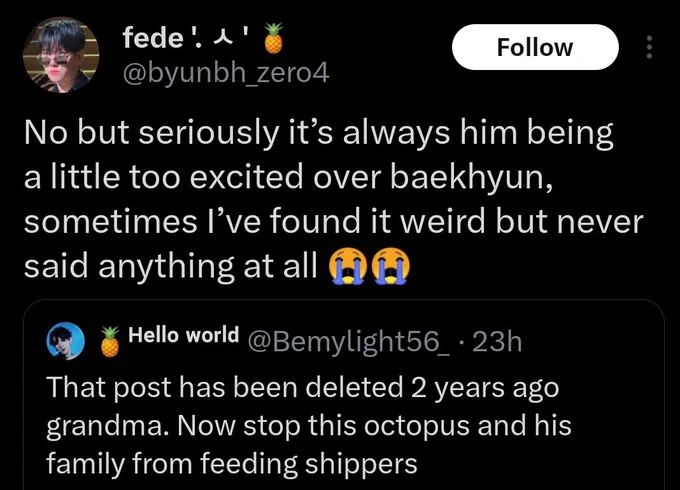Click the kaomoji face after fede's name
Screen dimensions: 680x490
coord(220,39)
